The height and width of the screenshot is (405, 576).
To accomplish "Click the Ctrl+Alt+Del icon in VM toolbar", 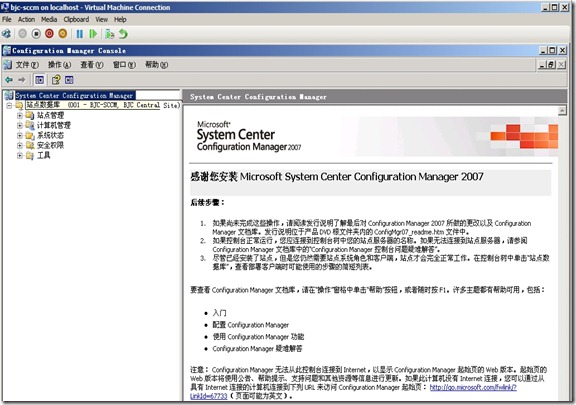I will (7, 34).
